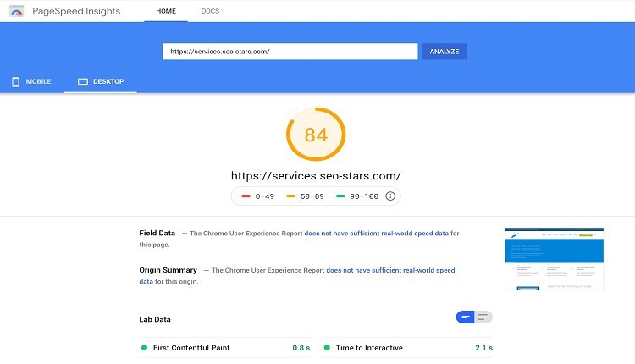Click the circular score gauge showing 84
This screenshot has width=635, height=364.
pos(316,135)
